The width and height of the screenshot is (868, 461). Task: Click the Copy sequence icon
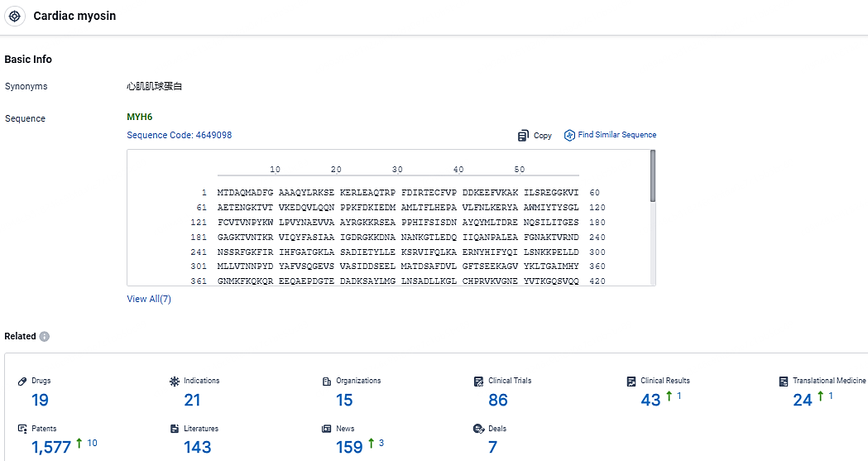(523, 135)
